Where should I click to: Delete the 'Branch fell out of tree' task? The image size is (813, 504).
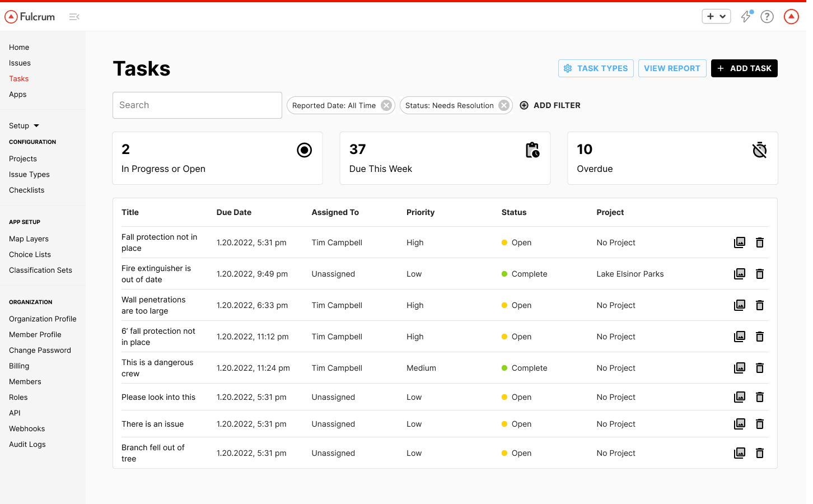point(760,453)
